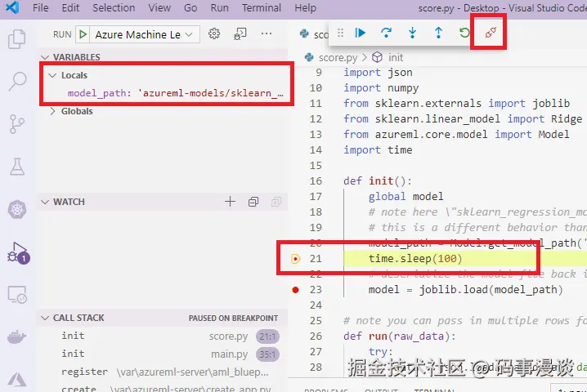Open Run panel more actions menu
587x392 pixels.
coord(267,33)
